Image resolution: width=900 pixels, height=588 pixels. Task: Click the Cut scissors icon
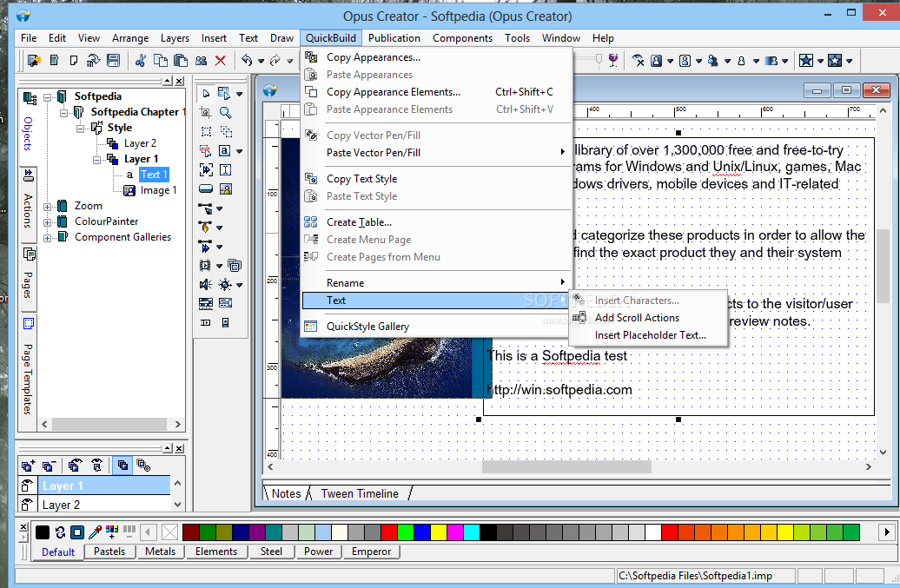(x=141, y=60)
